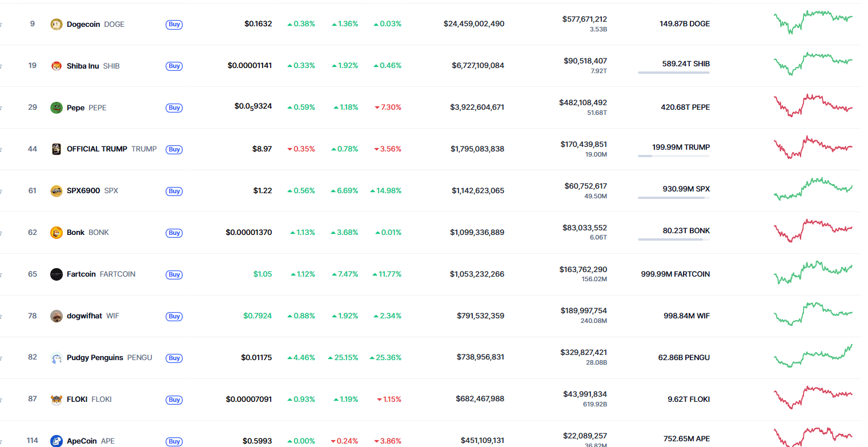
Task: Open the Fartcoin name link
Action: point(81,274)
